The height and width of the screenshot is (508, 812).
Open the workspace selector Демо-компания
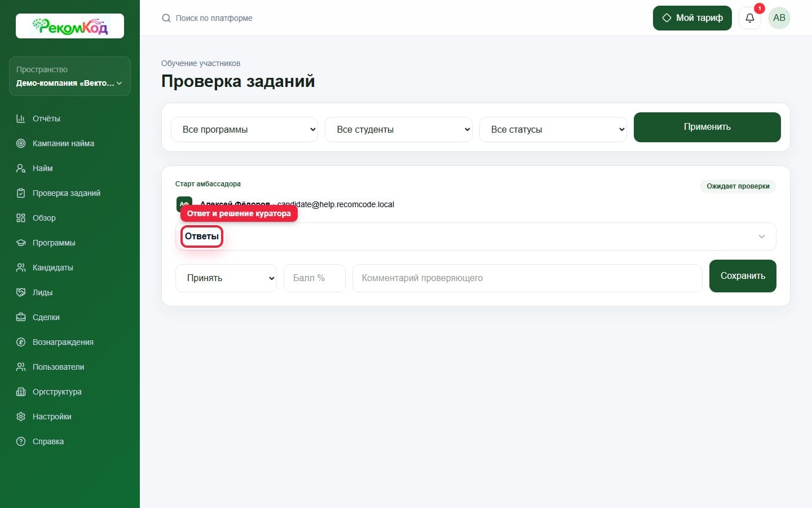[x=70, y=76]
